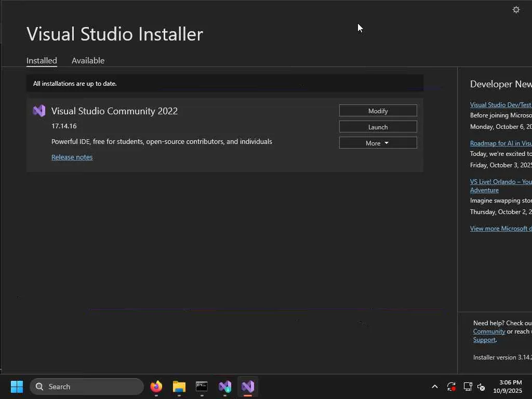Expand the More dropdown
532x399 pixels.
click(x=378, y=143)
